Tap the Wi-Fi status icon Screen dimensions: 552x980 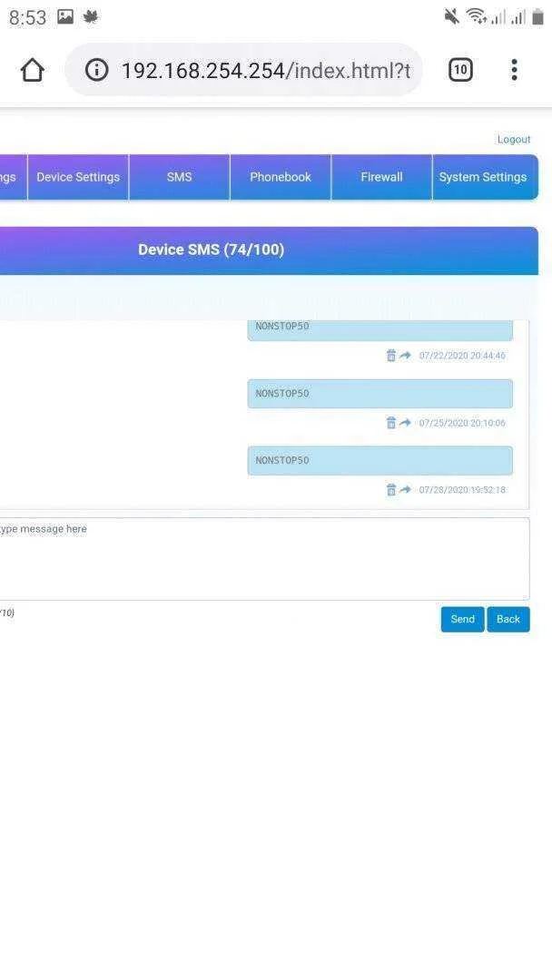pyautogui.click(x=477, y=17)
